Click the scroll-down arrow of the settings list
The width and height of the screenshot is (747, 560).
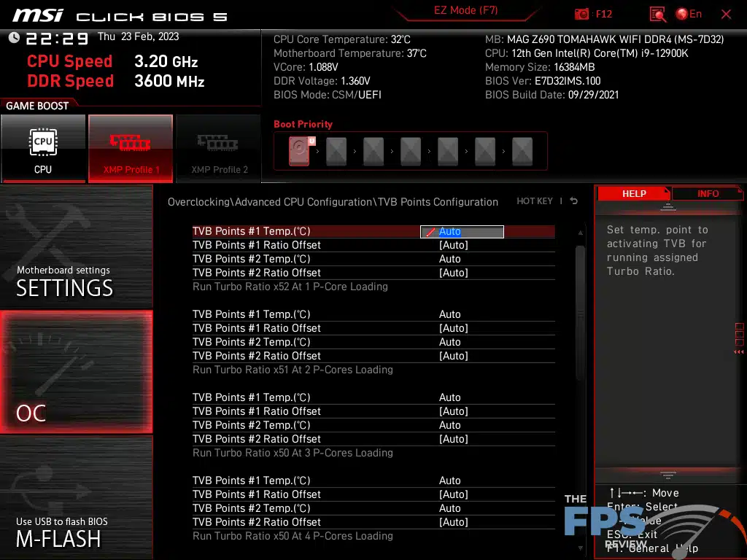click(580, 548)
